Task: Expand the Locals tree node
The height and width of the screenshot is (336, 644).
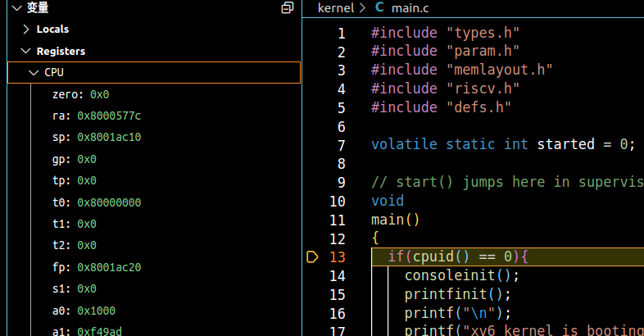Action: pyautogui.click(x=26, y=30)
